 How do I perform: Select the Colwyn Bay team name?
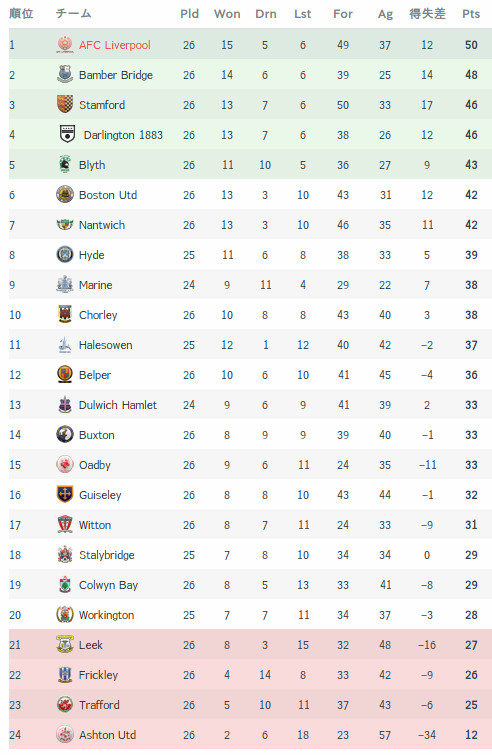108,585
